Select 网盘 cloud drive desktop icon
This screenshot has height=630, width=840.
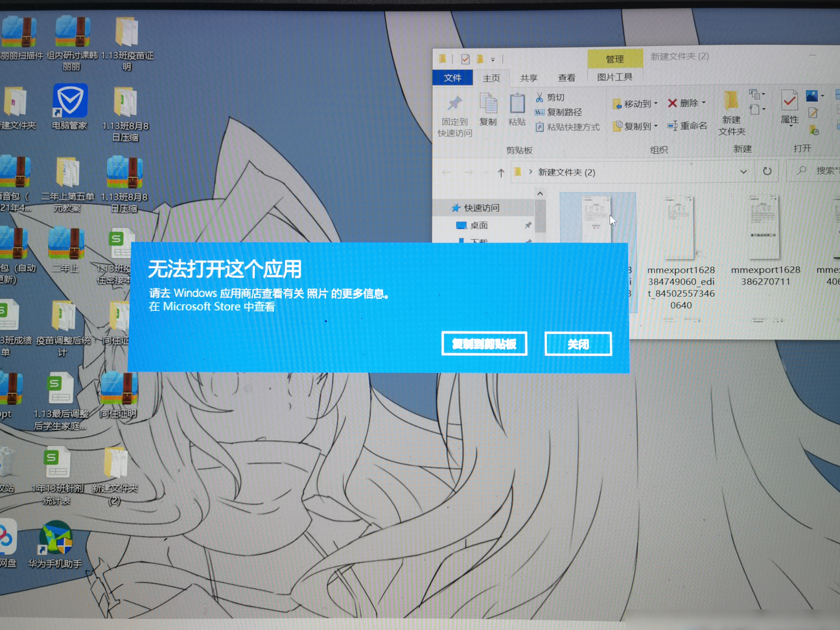(8, 544)
